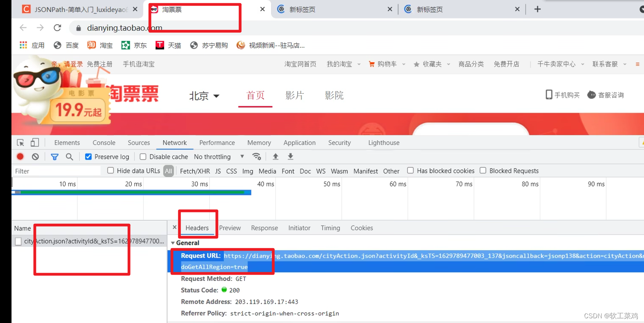Filter by Fetch/XHR

pos(195,171)
